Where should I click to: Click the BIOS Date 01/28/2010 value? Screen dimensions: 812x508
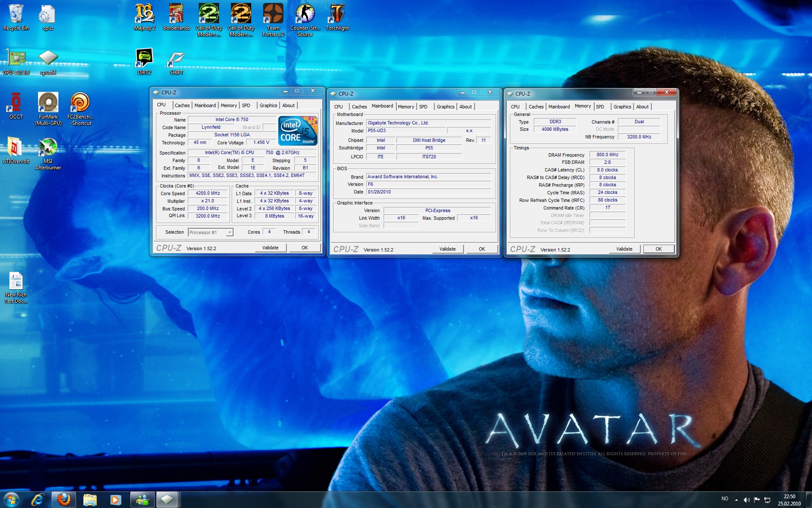click(x=428, y=192)
